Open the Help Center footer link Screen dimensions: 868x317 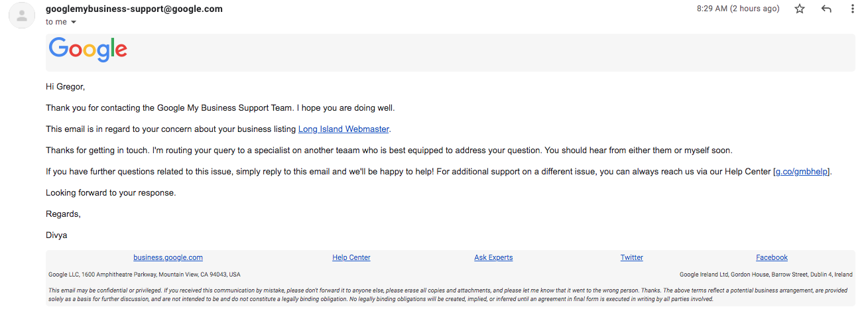351,257
